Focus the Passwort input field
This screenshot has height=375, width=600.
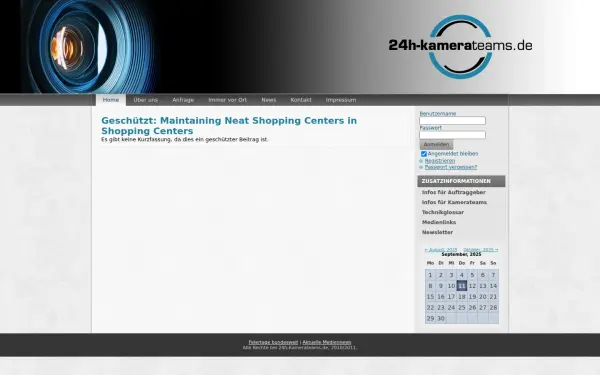(452, 135)
